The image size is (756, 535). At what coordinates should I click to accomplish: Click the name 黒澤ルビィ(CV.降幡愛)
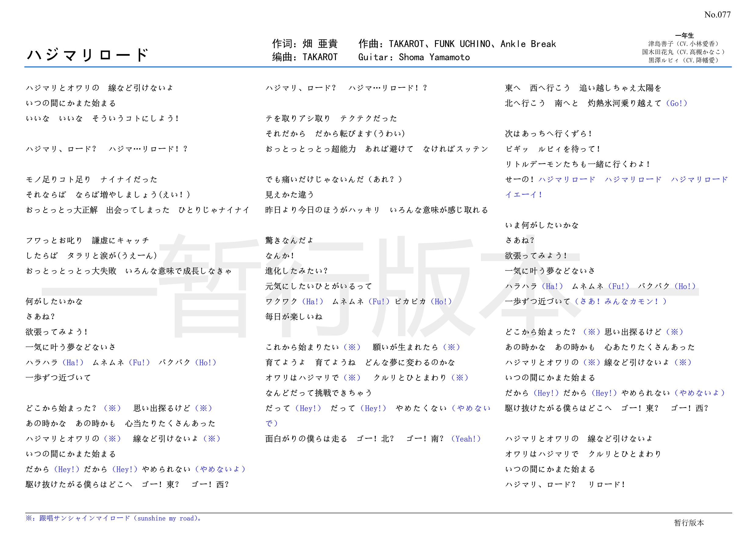[684, 60]
